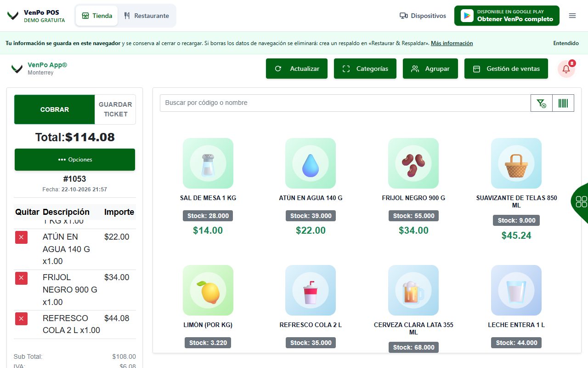Add LECHE ENTERA 1 L product
Screen dimensions: 588x368
click(x=516, y=290)
